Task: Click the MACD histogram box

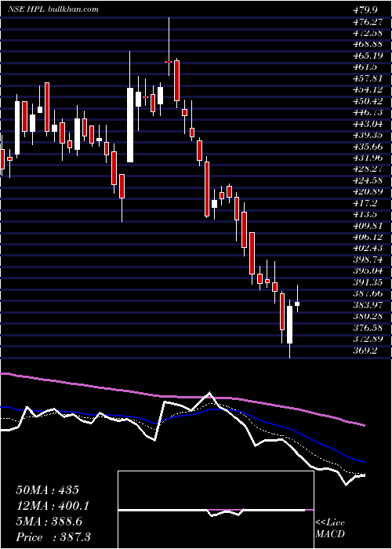Action: [216, 510]
